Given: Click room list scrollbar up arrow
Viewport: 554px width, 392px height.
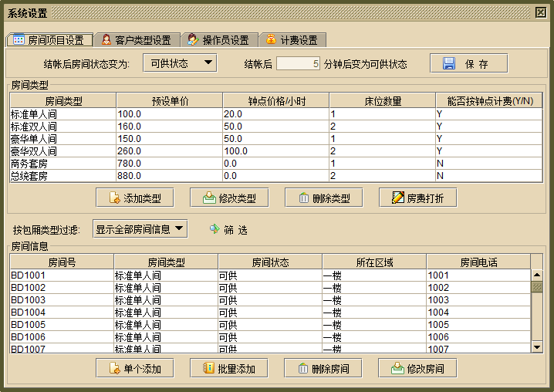Looking at the screenshot, I should [537, 275].
